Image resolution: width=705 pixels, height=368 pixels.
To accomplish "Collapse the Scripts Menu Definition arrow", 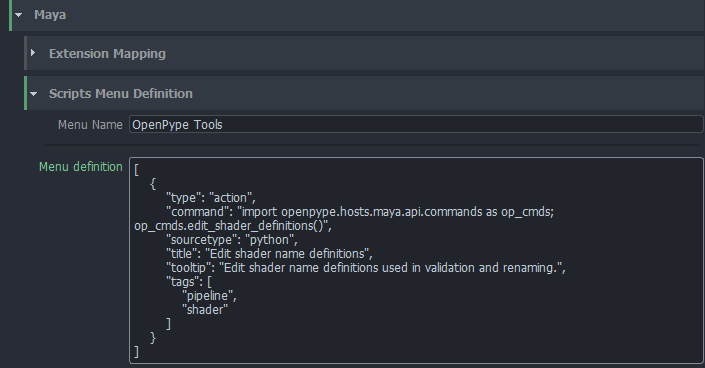I will pyautogui.click(x=33, y=94).
